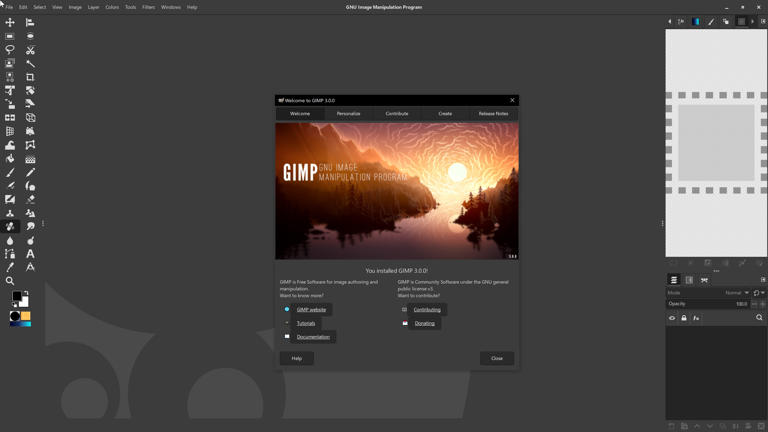The height and width of the screenshot is (432, 768).
Task: Select the Crop tool
Action: 30,77
